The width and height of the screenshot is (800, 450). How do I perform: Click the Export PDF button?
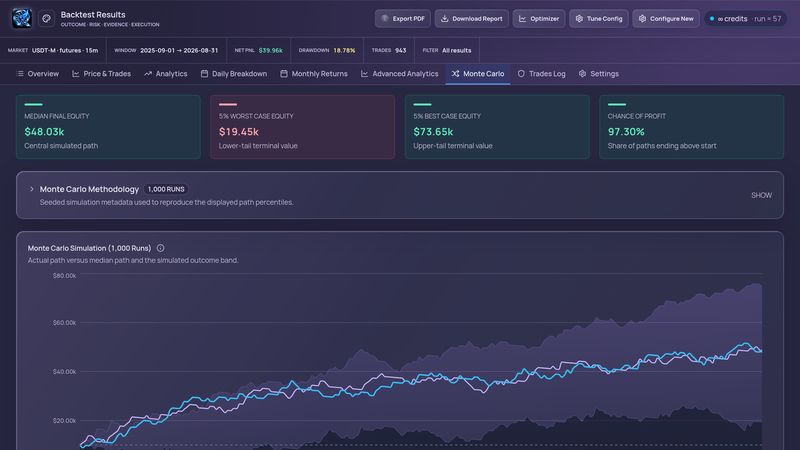[403, 18]
